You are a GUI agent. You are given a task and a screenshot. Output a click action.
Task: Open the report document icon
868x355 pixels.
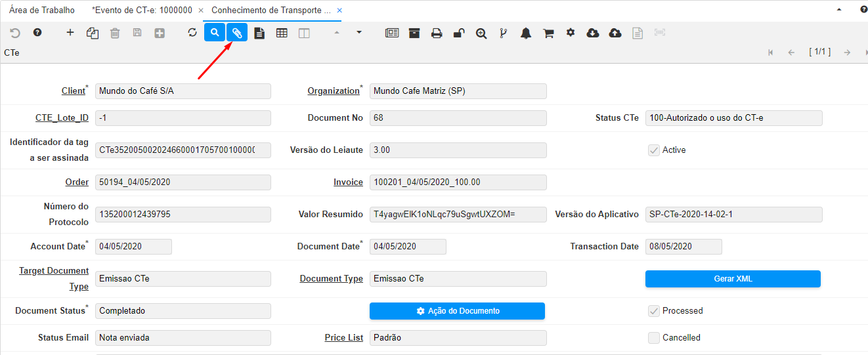[259, 33]
